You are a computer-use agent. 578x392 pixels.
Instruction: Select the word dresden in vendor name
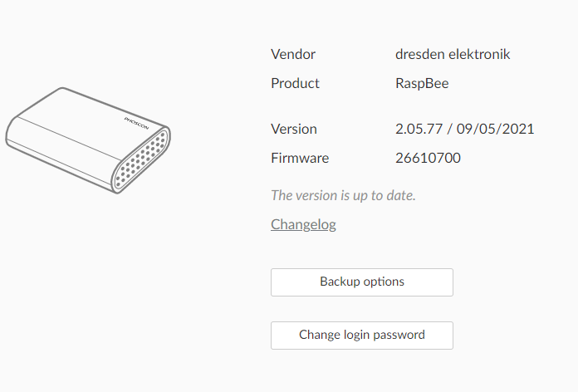[420, 54]
